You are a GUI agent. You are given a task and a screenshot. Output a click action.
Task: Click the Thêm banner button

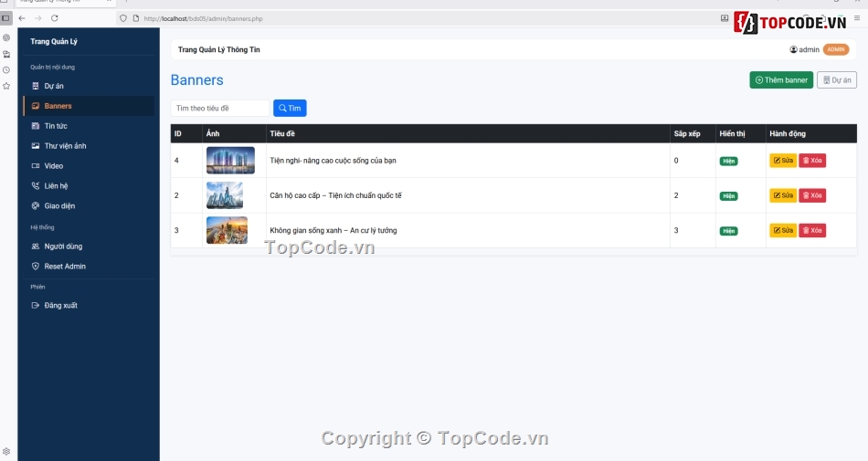[x=781, y=79]
